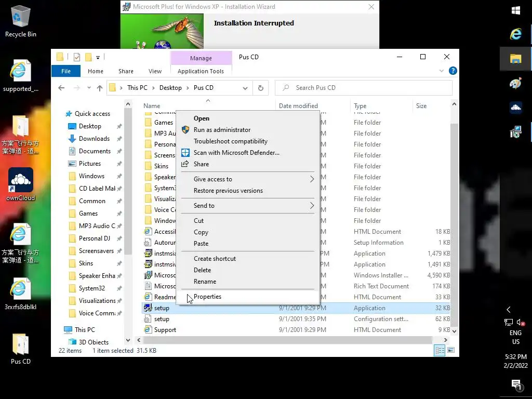
Task: Select Create shortcut from context menu
Action: (248, 259)
